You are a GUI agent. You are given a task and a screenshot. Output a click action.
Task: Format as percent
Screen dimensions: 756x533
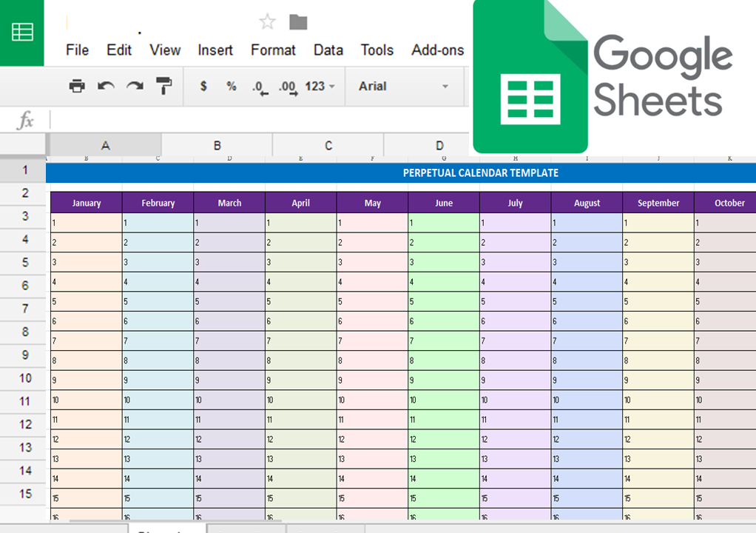(232, 86)
